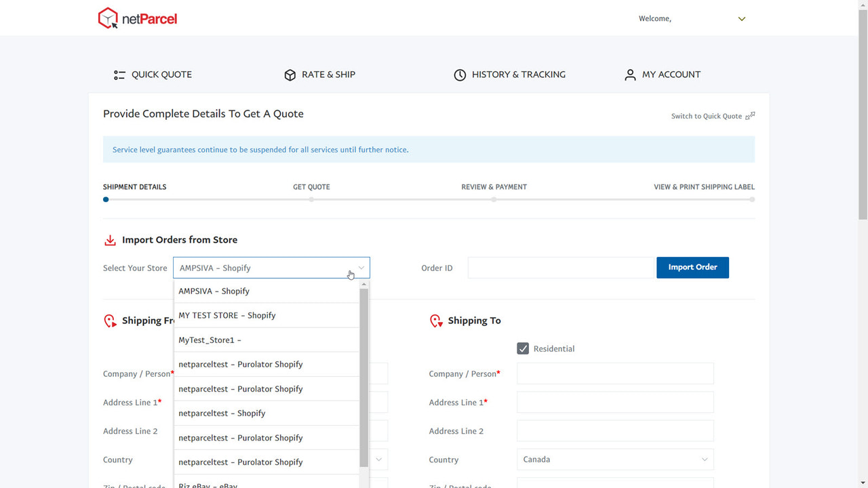868x488 pixels.
Task: Open the Shipping To Country dropdown
Action: point(615,460)
